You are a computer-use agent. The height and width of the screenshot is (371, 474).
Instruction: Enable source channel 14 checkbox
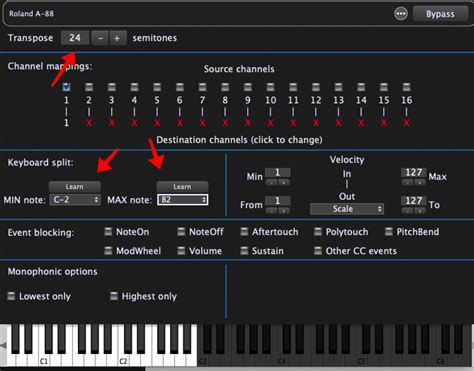click(361, 87)
